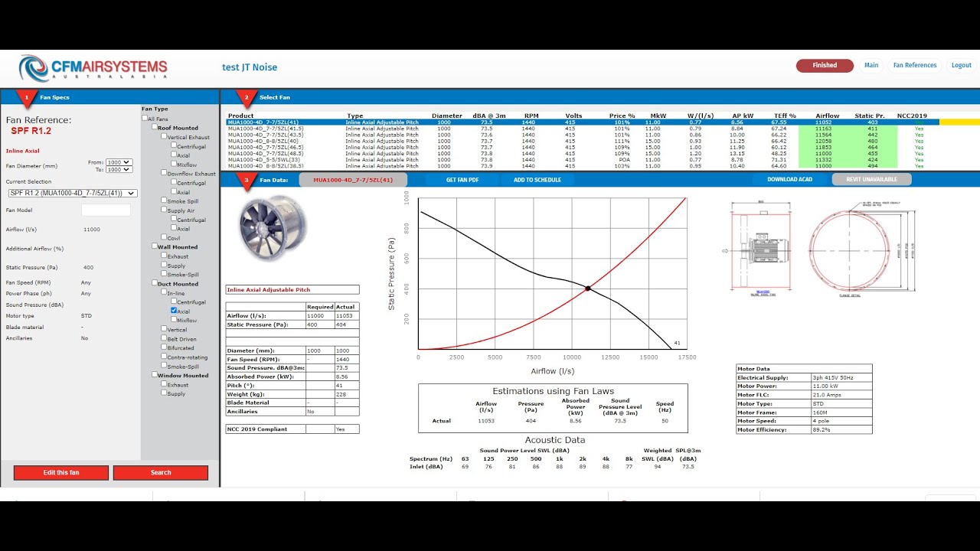The width and height of the screenshot is (980, 551).
Task: Select the MUA1000-4D_7-7/5ZL(41) fan data tab
Action: (x=353, y=180)
